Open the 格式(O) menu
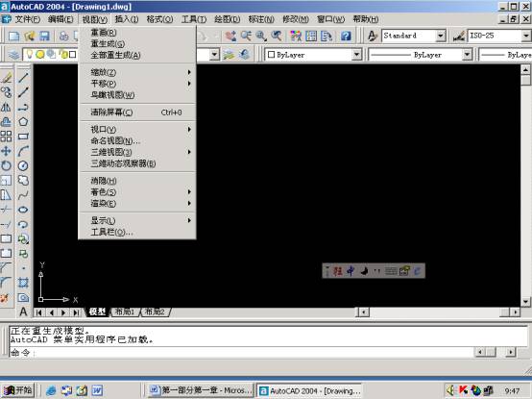Viewport: 532px width, 399px height. click(159, 19)
